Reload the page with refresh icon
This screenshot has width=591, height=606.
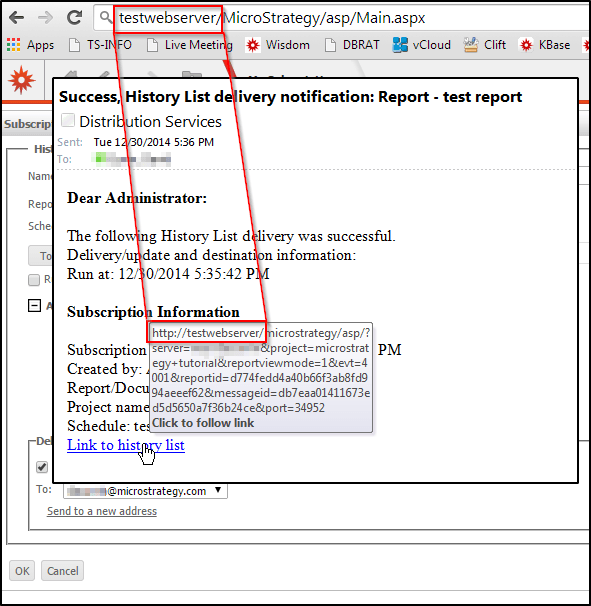tap(74, 17)
